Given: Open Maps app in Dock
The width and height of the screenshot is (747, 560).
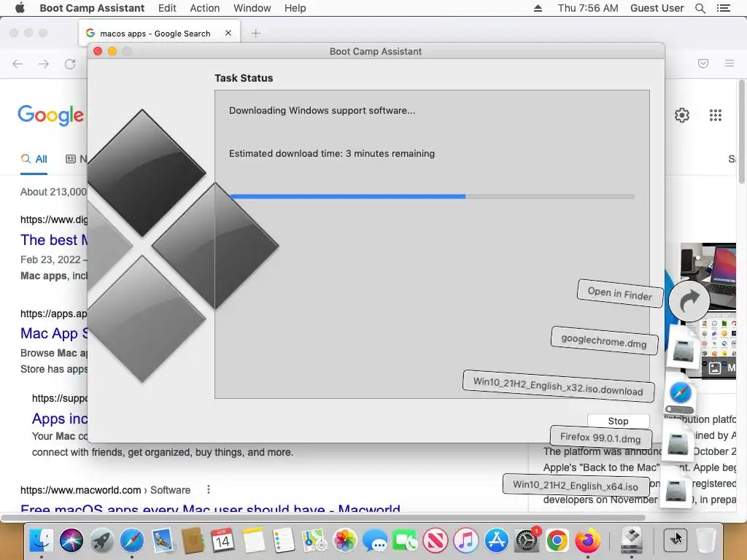Looking at the screenshot, I should [314, 541].
